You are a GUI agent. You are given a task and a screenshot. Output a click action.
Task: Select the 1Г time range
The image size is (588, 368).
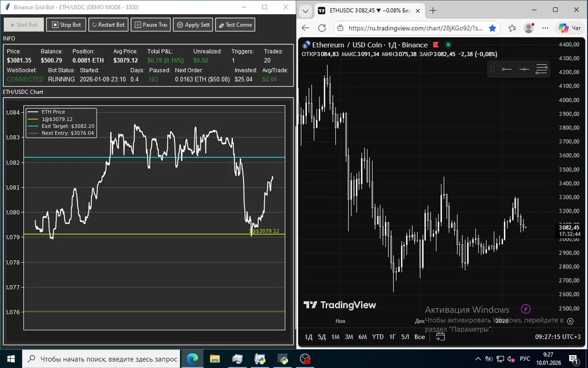pos(392,337)
